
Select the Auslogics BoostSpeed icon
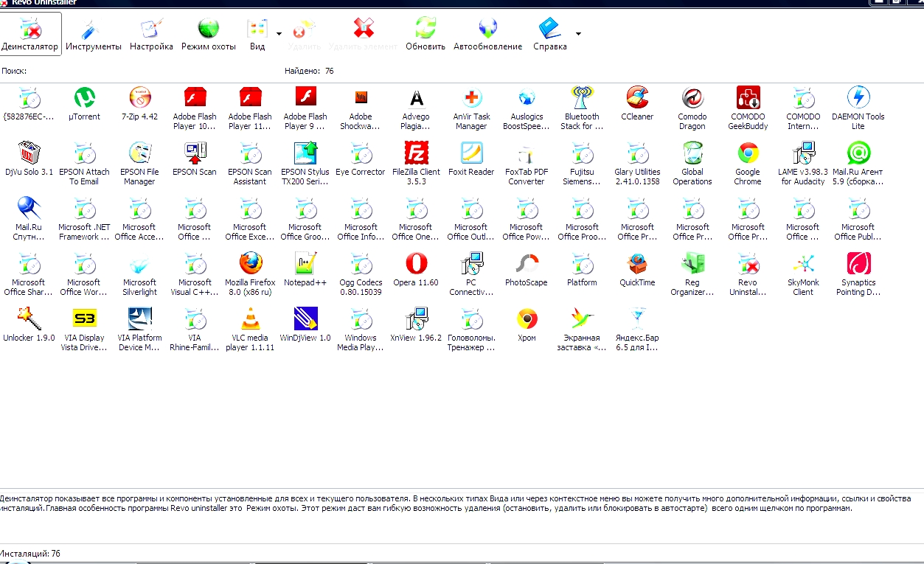point(527,97)
